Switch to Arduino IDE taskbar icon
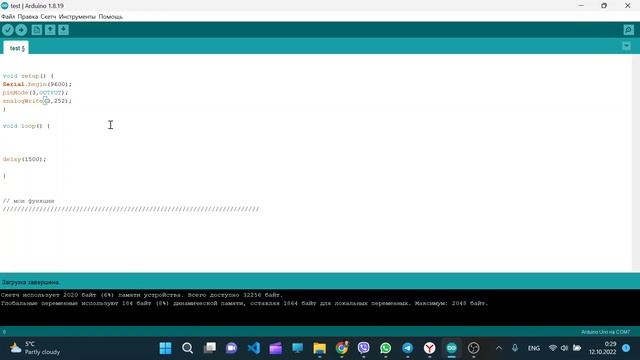The width and height of the screenshot is (640, 360). tap(451, 348)
